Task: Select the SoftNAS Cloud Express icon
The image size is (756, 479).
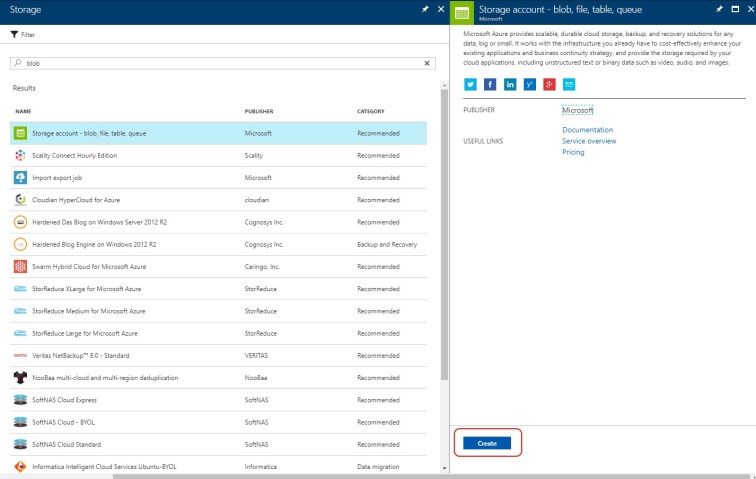Action: pos(20,399)
